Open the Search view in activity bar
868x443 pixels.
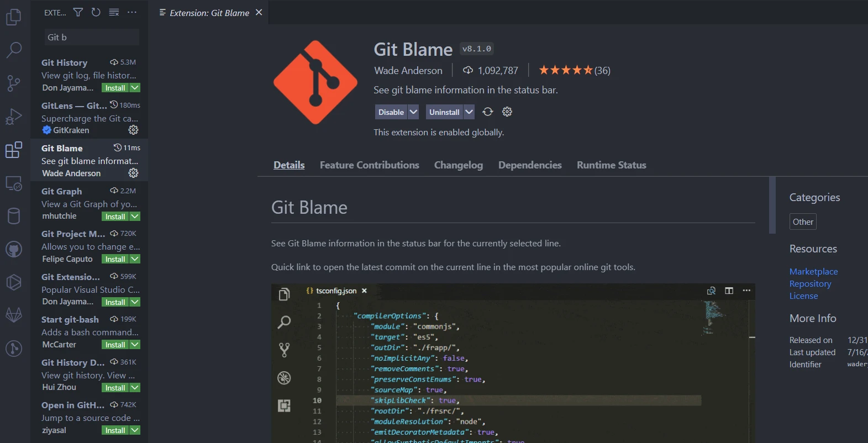click(14, 50)
